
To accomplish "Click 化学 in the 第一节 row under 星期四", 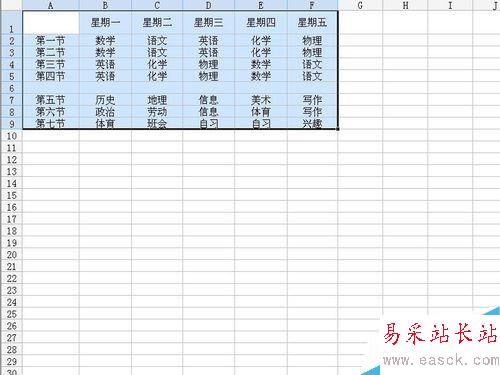I will coord(261,41).
